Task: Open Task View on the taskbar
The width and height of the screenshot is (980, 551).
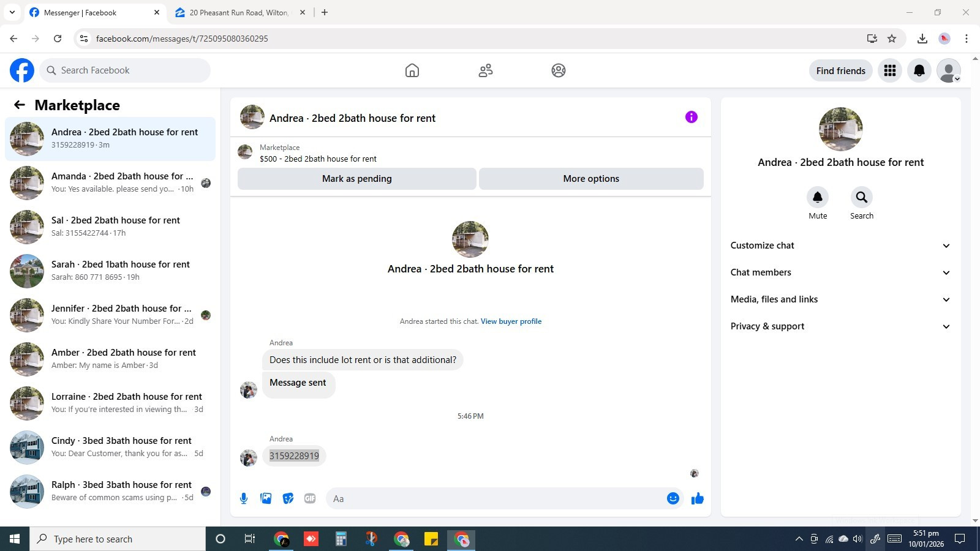Action: 250,539
